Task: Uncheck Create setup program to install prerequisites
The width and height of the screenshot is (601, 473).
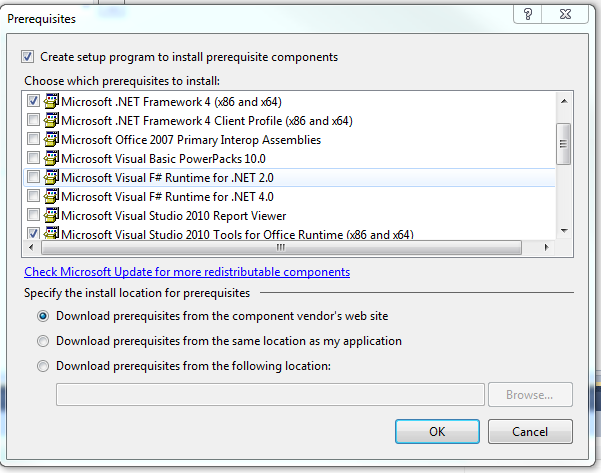Action: [x=28, y=57]
